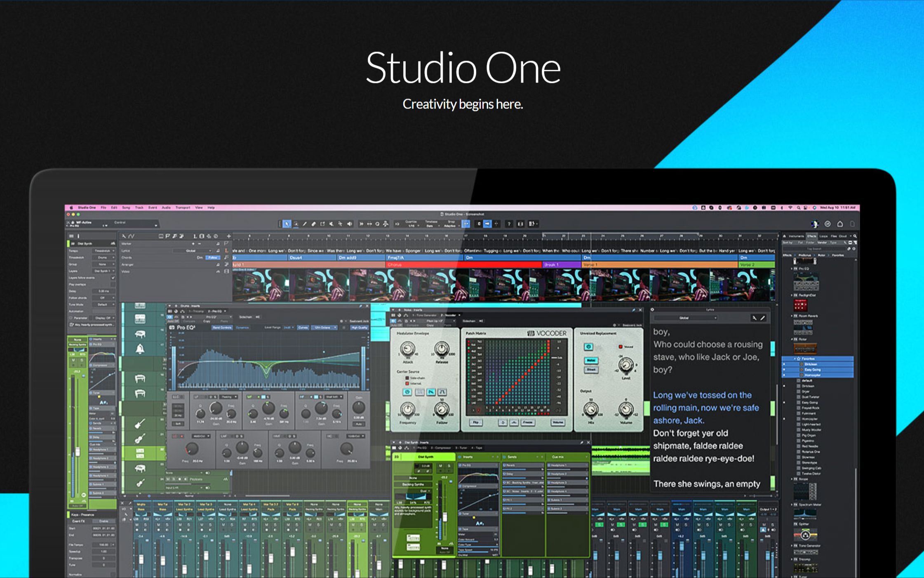
Task: Click the wrench icon in Lyrics panel
Action: click(x=755, y=318)
